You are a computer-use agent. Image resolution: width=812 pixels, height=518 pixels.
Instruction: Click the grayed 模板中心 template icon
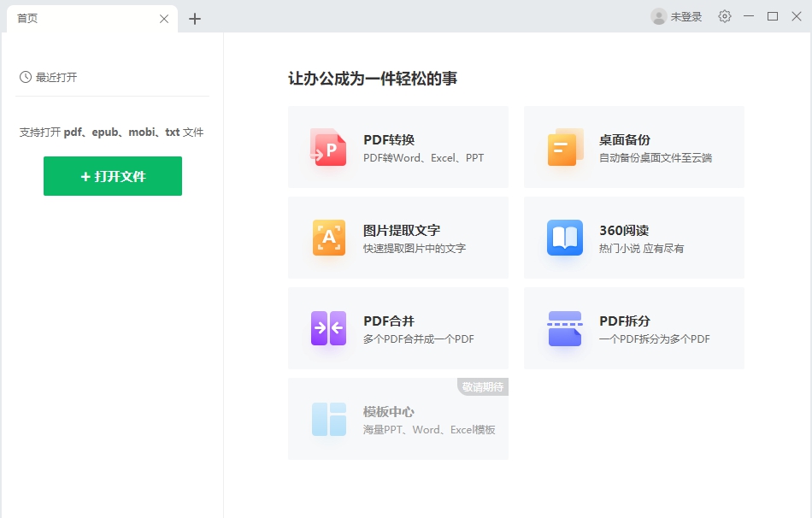coord(328,418)
